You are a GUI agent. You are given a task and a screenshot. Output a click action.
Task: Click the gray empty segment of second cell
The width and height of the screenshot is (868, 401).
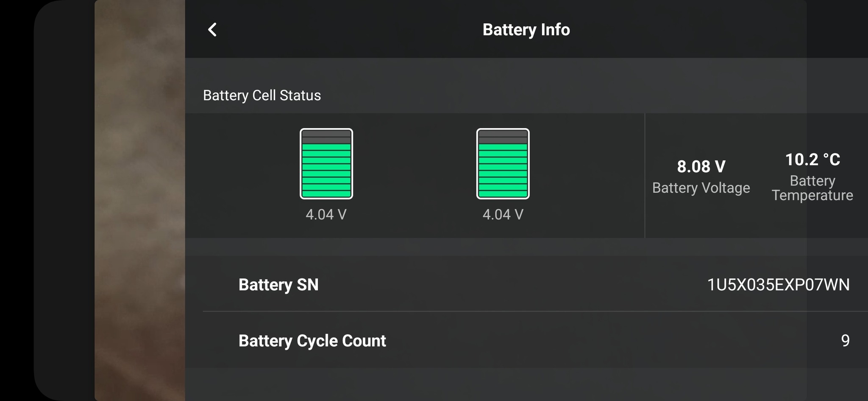(x=503, y=137)
